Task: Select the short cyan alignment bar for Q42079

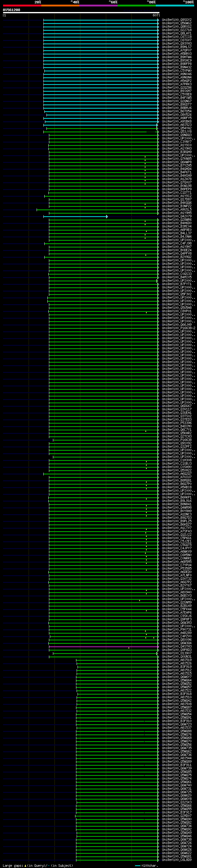Action: (x=75, y=216)
